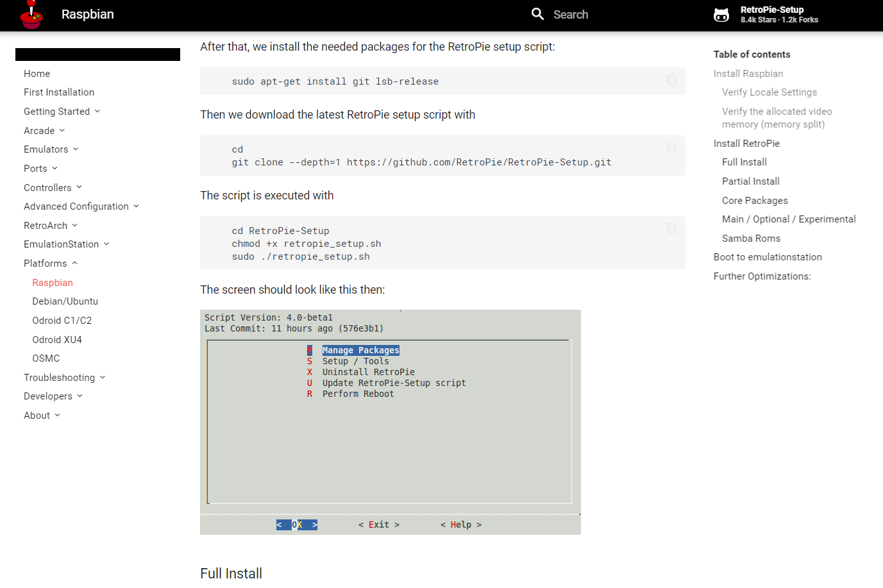883x588 pixels.
Task: Expand the Controllers section
Action: [x=53, y=188]
